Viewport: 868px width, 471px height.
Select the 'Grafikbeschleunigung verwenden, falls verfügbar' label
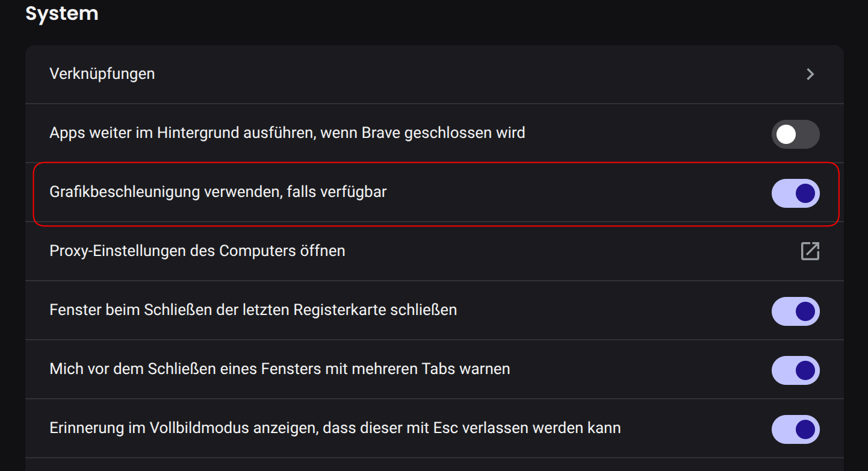point(218,192)
